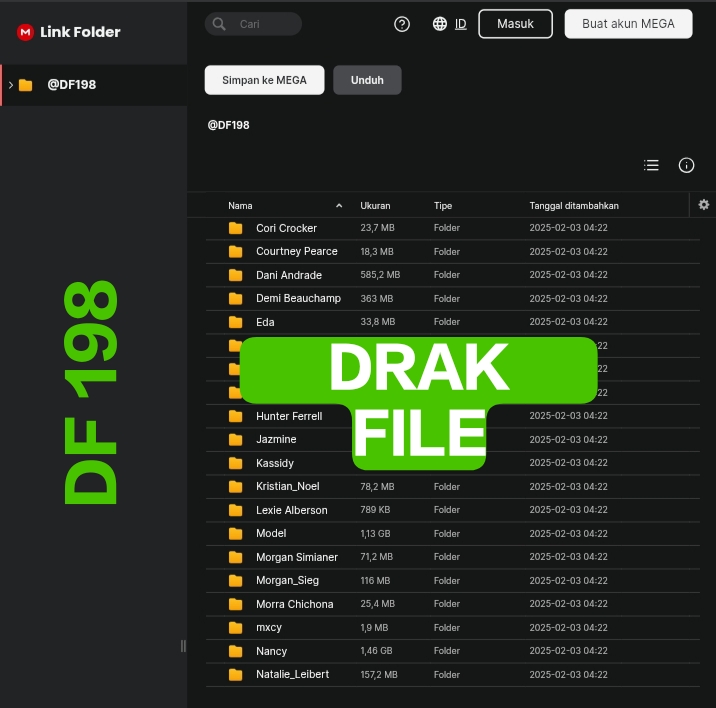716x708 pixels.
Task: Sort by Nama column header
Action: coord(240,206)
